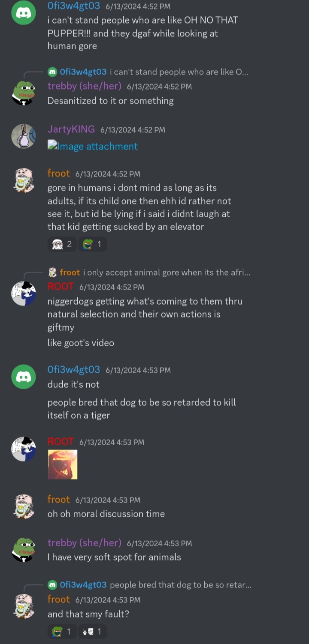Click the JartyKING username
The height and width of the screenshot is (644, 309).
click(71, 129)
